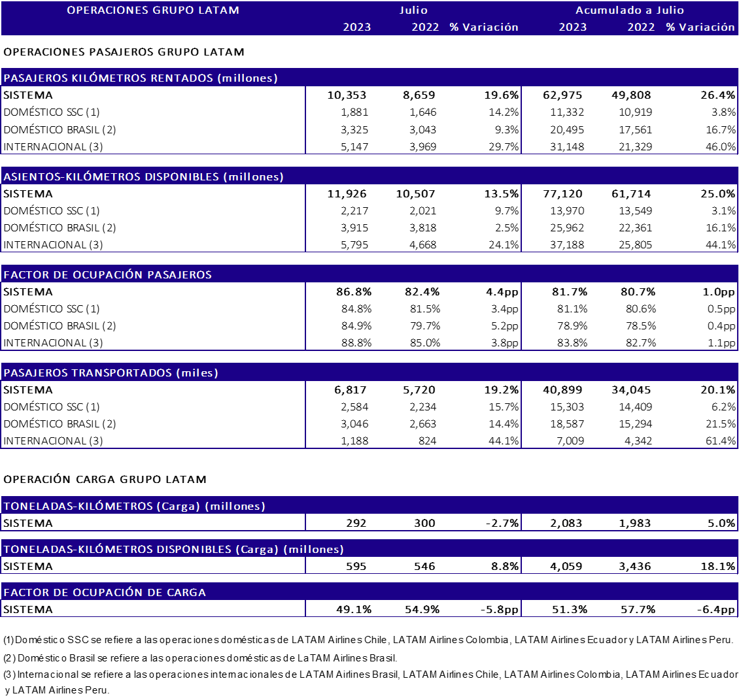
Task: Select the 25,962 value
Action: tap(567, 227)
